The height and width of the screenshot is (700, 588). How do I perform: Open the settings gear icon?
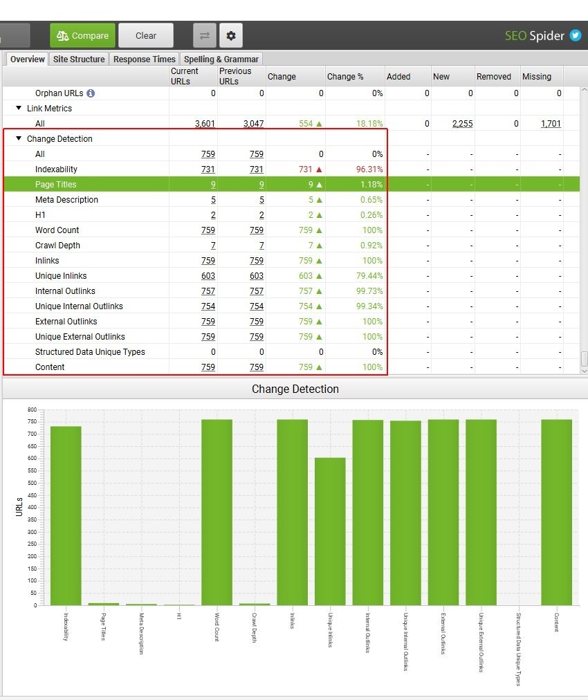click(230, 35)
